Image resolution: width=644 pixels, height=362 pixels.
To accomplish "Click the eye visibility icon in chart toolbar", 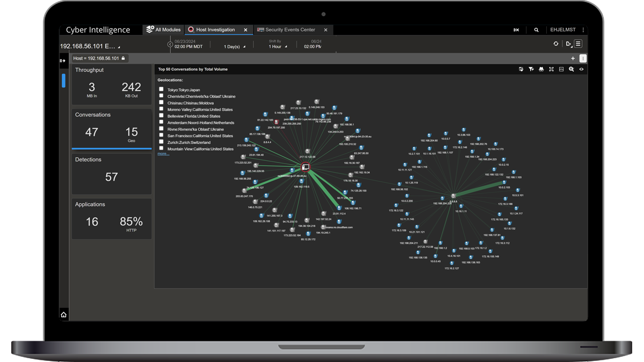I will pyautogui.click(x=581, y=69).
